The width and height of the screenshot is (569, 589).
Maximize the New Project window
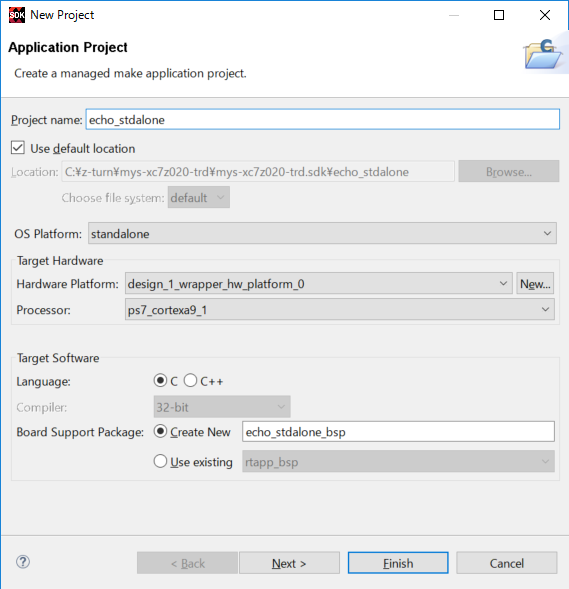[499, 15]
